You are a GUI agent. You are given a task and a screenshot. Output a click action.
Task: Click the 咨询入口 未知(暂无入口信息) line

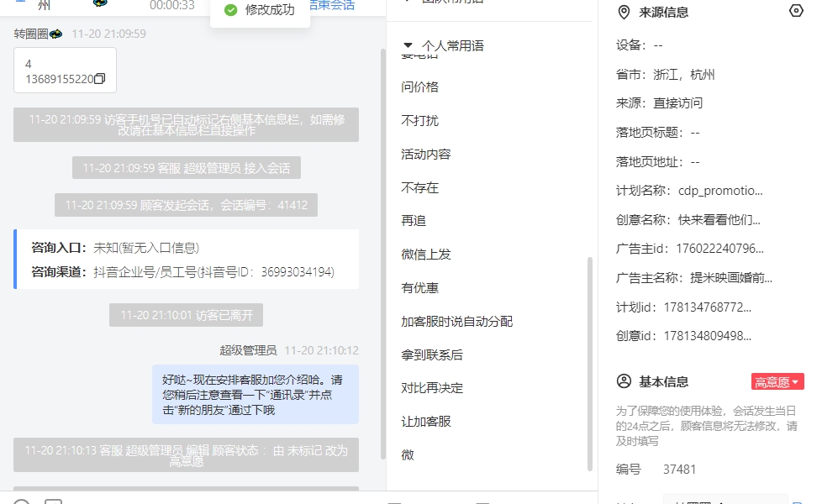click(x=115, y=248)
